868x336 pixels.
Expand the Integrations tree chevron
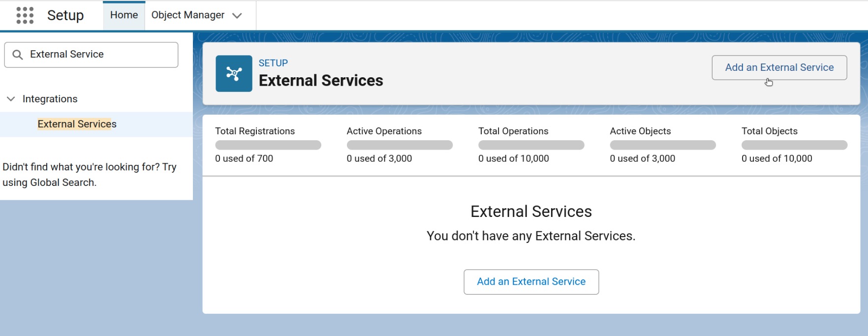click(x=10, y=99)
